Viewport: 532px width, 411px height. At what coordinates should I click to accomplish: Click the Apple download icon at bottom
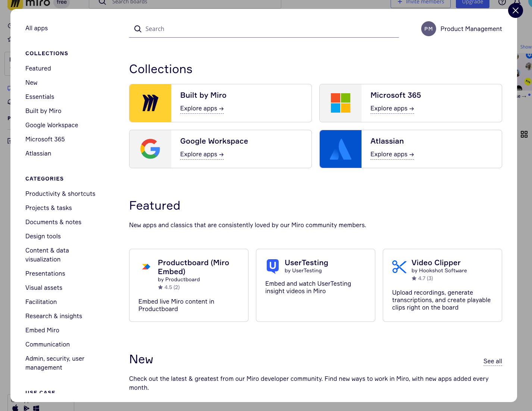tap(15, 408)
